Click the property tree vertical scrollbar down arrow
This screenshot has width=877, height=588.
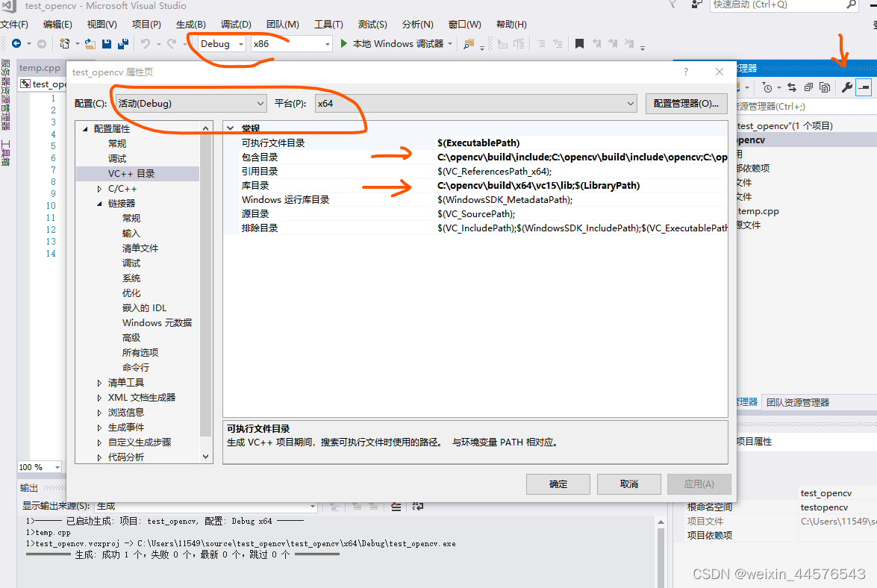(x=206, y=457)
